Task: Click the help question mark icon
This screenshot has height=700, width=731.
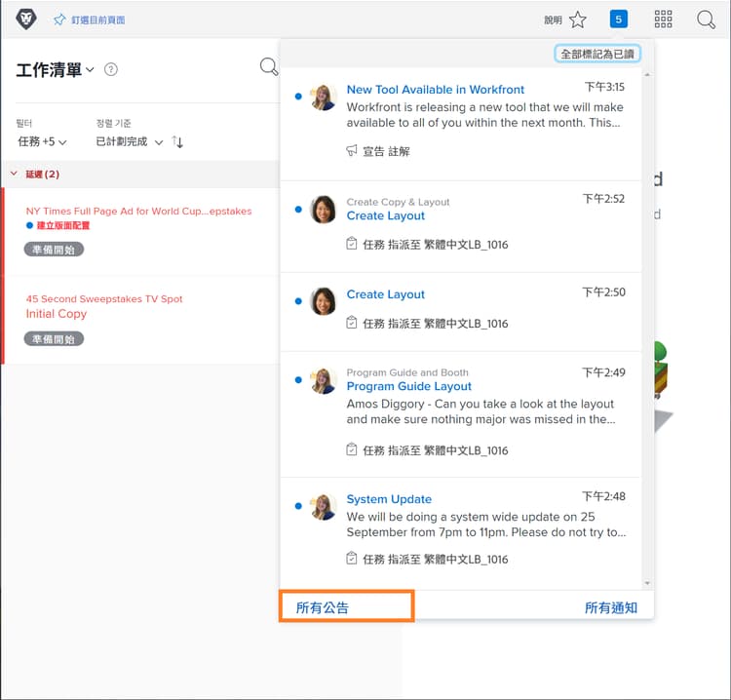Action: (111, 69)
